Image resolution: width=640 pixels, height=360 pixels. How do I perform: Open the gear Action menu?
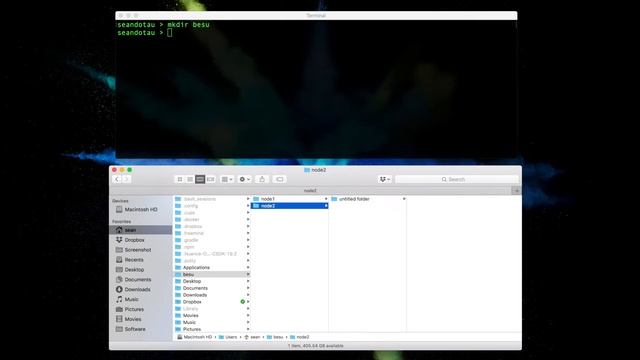click(x=244, y=179)
